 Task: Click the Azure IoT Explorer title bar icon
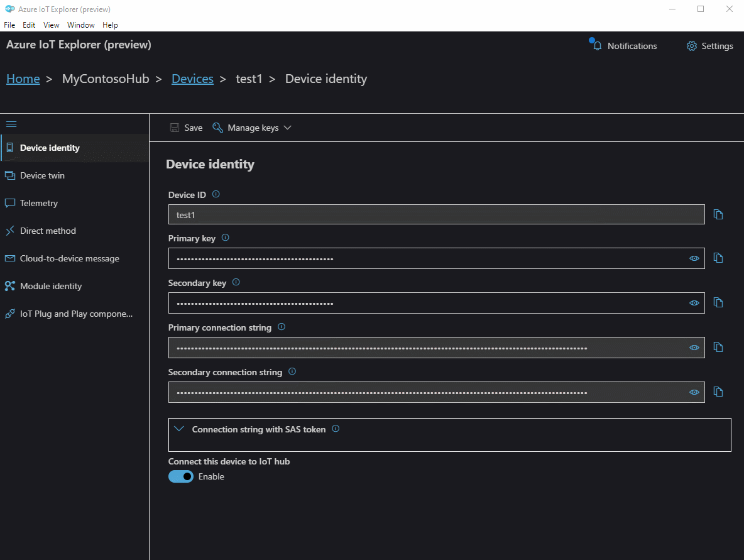pos(9,9)
